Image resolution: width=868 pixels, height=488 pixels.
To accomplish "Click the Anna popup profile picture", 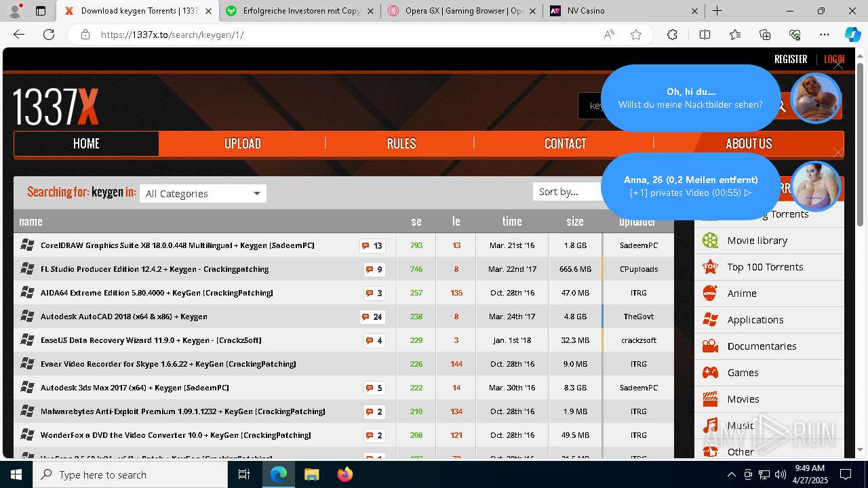I will [816, 186].
